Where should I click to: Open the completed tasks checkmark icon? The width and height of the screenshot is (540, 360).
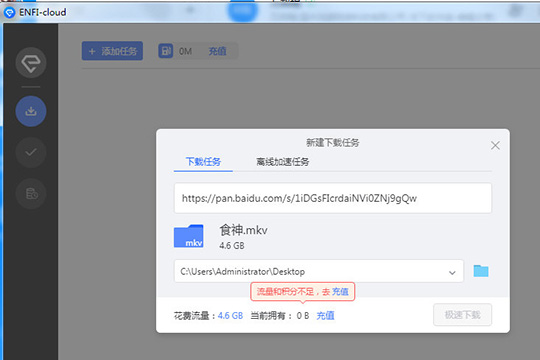click(x=31, y=152)
